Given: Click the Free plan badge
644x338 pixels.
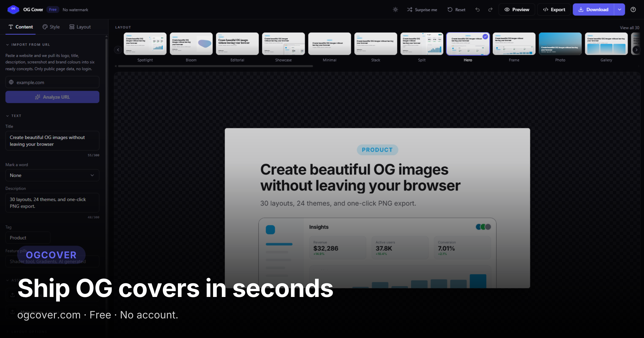Looking at the screenshot, I should pos(53,10).
